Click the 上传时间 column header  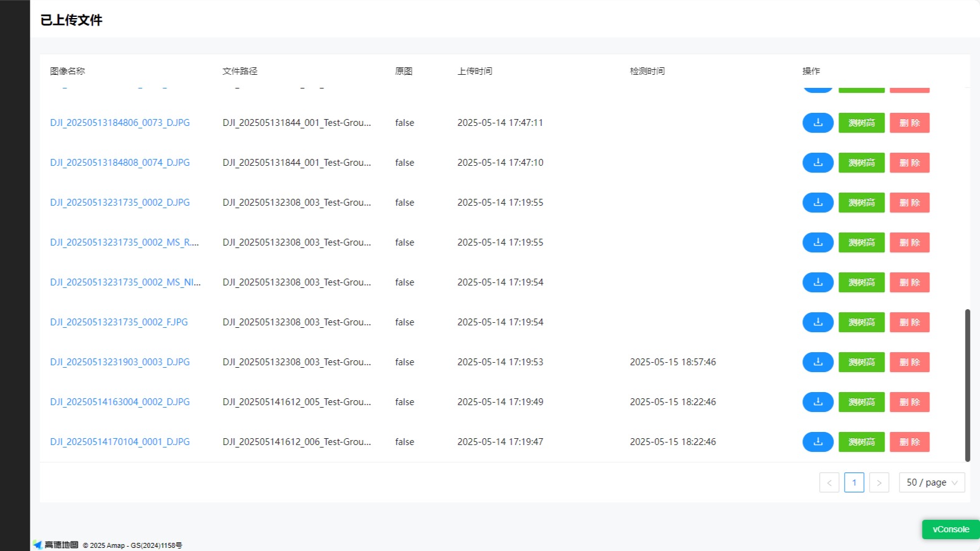tap(475, 71)
